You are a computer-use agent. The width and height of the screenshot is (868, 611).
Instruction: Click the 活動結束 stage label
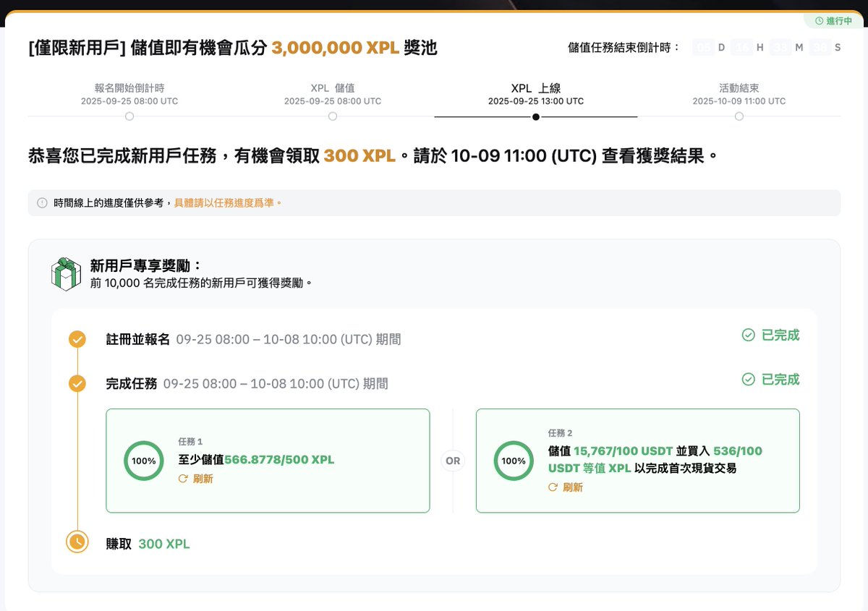click(739, 88)
